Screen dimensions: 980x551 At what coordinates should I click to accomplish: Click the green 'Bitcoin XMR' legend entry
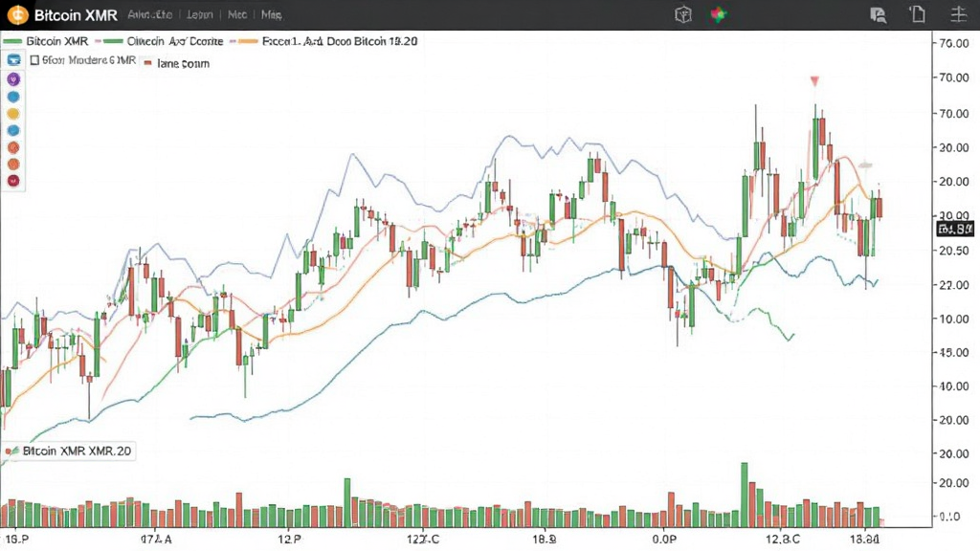coord(46,41)
